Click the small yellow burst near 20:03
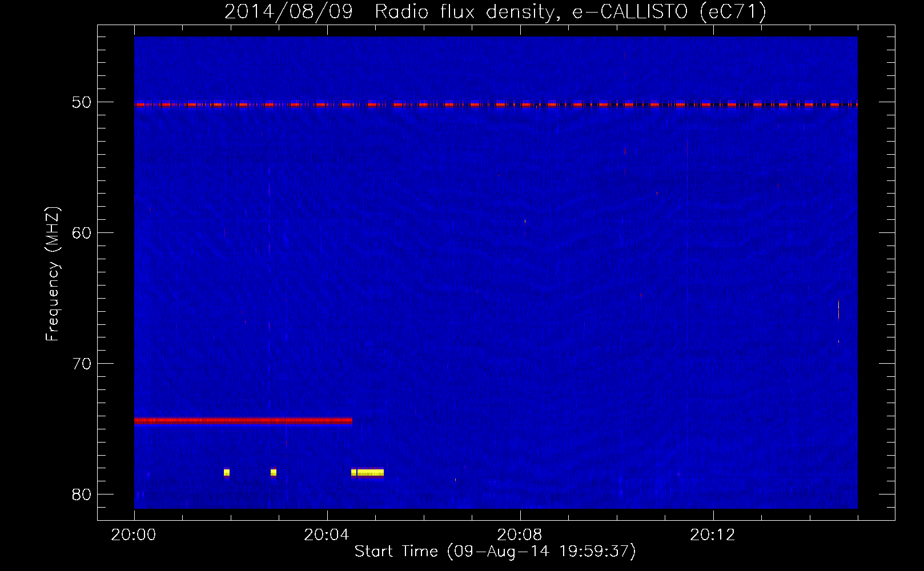The image size is (924, 571). (x=274, y=472)
